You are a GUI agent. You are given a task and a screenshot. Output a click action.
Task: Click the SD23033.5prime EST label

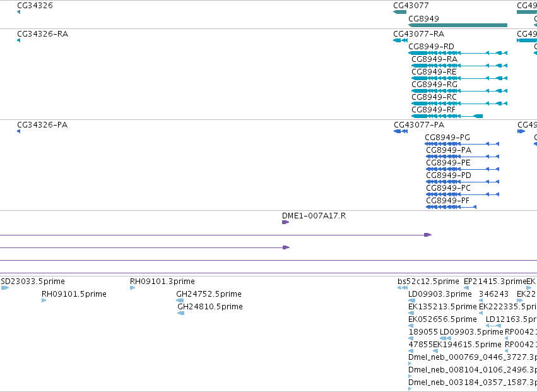click(x=33, y=282)
